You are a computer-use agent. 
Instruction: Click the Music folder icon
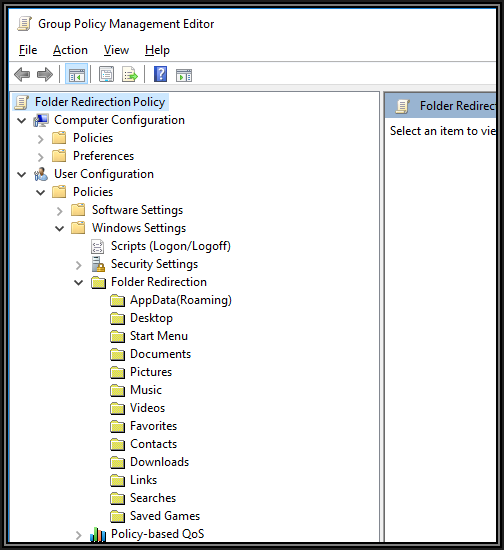click(x=117, y=390)
